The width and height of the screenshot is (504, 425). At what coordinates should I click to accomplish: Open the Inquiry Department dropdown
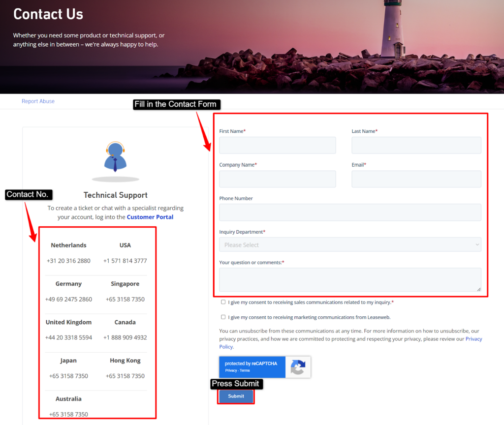click(x=350, y=244)
